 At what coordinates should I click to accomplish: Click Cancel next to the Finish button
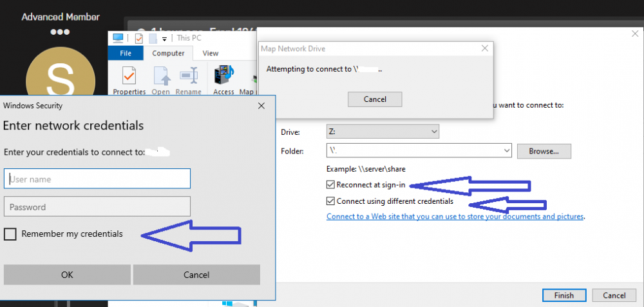tap(614, 295)
